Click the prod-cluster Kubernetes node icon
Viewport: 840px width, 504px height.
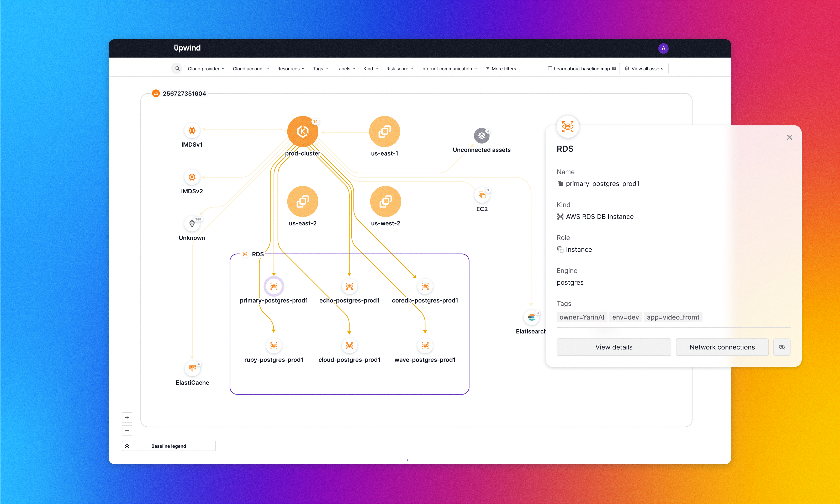[x=302, y=131]
